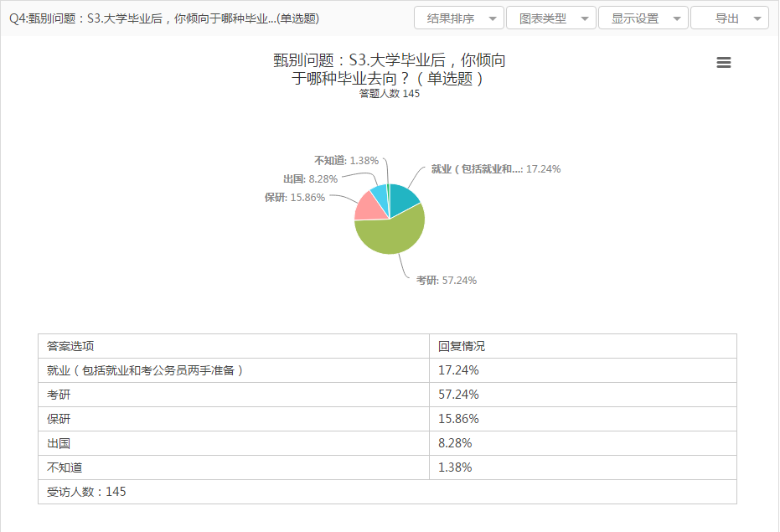Click the 就业 17.24% chart label
Screen dimensions: 780x532
tap(495, 168)
